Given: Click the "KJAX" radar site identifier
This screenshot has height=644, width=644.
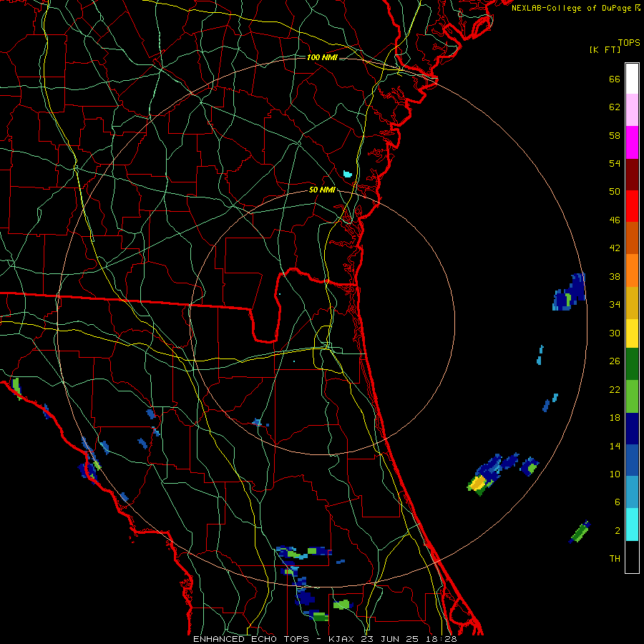Looking at the screenshot, I should coord(342,639).
